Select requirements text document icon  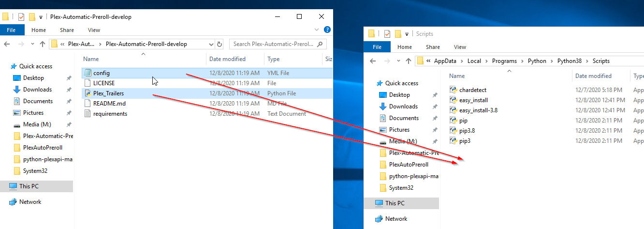coord(88,114)
